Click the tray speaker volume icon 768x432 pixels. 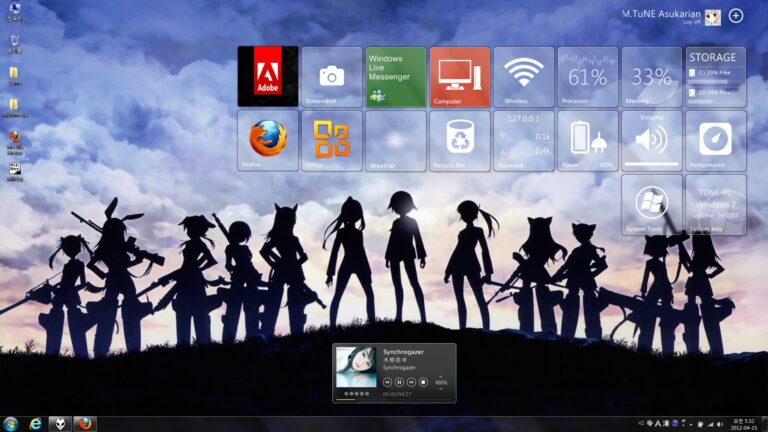pos(720,424)
